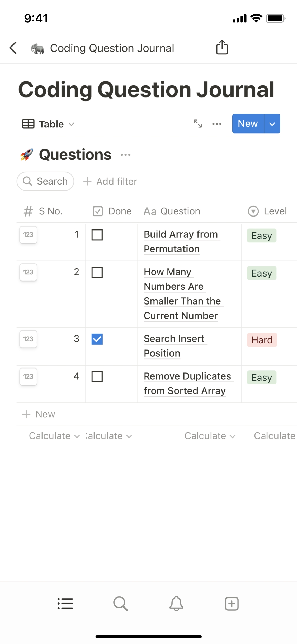Tap the bottom add page icon

pyautogui.click(x=232, y=604)
